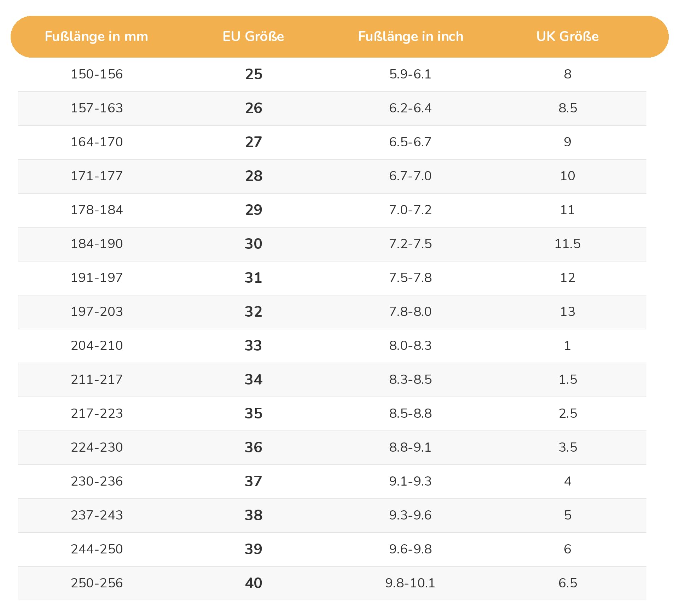The image size is (679, 616).
Task: Click the 237-243 mm foot length cell
Action: (97, 515)
